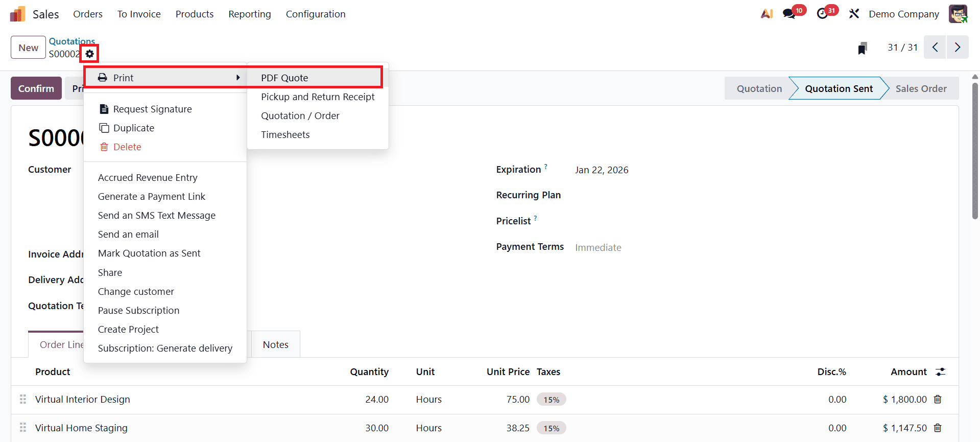
Task: Switch to the Notes tab
Action: click(276, 344)
